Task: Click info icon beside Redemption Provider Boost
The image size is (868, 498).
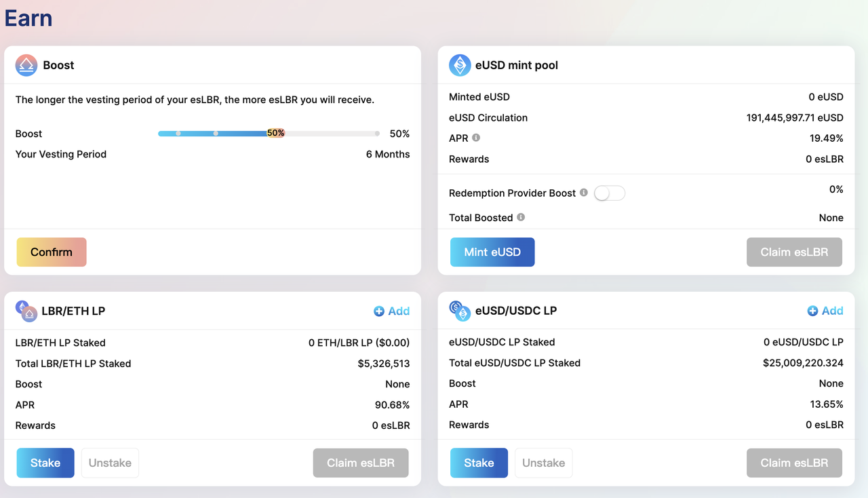Action: [x=584, y=193]
